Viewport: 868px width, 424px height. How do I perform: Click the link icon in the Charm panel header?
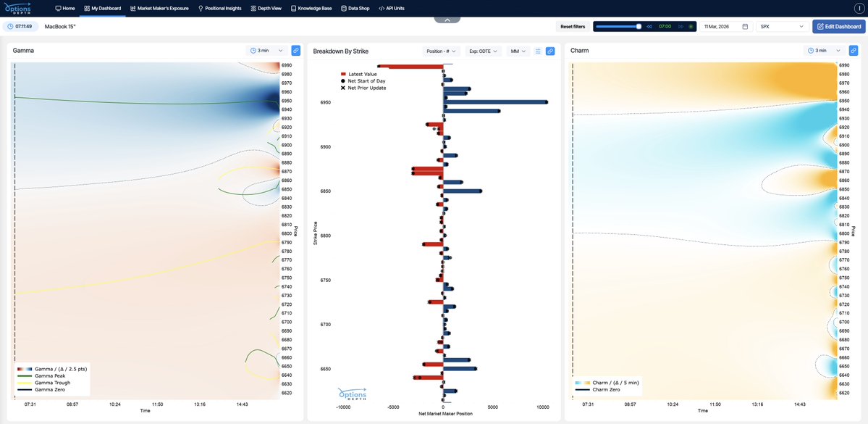[x=854, y=51]
